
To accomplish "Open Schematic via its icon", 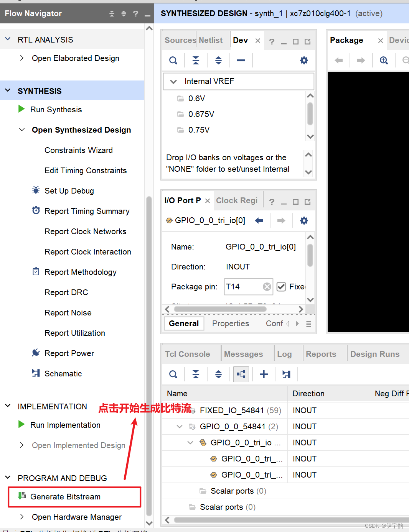I will tap(36, 373).
